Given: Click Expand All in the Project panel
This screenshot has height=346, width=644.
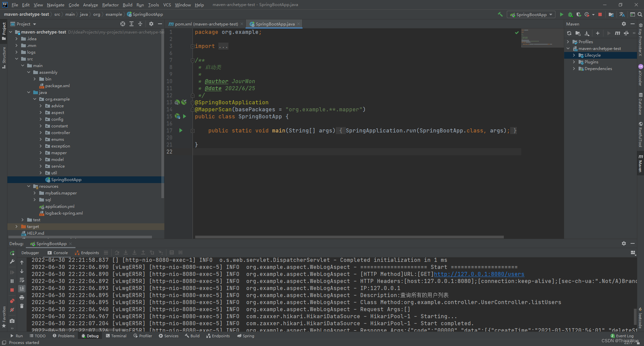Looking at the screenshot, I should click(131, 24).
